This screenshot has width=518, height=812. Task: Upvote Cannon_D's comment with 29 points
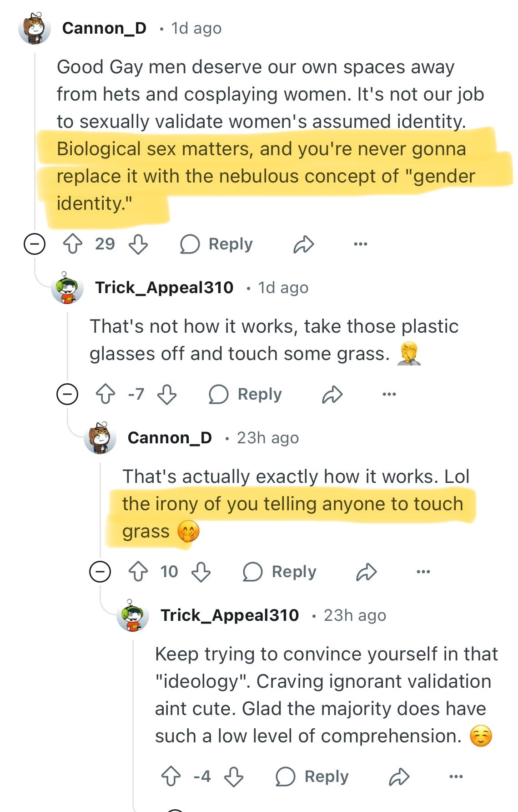(73, 244)
